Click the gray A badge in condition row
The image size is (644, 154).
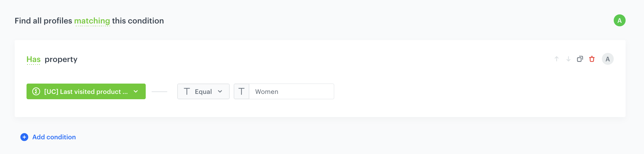[x=607, y=59]
